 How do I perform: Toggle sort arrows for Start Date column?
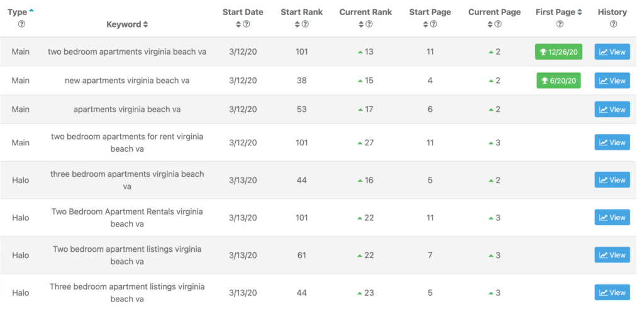coord(238,24)
